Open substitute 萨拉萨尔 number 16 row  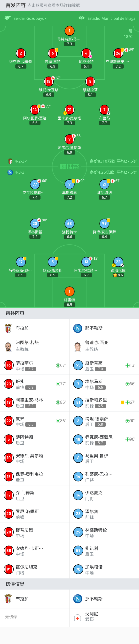click(x=35, y=365)
